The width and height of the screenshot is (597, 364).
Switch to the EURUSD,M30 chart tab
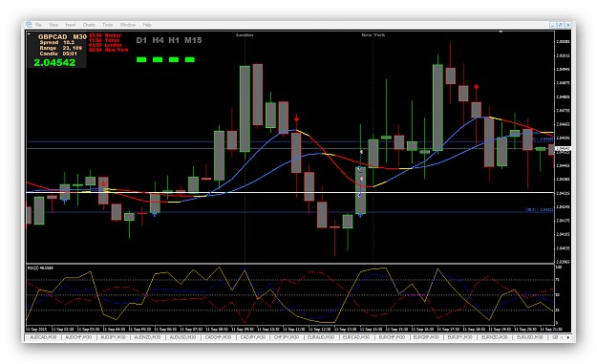tap(529, 337)
